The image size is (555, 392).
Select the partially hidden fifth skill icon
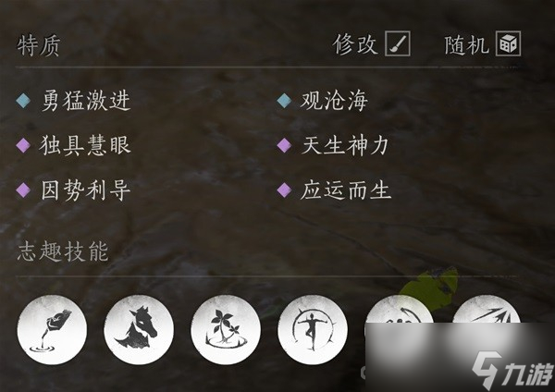[x=400, y=309]
